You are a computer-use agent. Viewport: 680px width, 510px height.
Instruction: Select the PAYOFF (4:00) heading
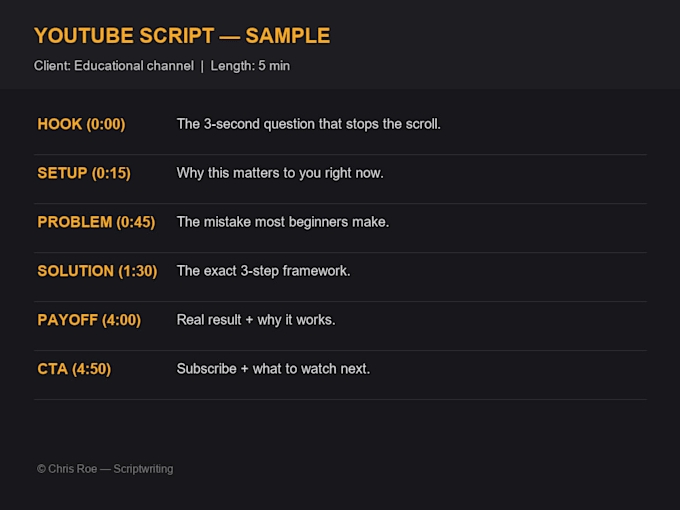click(x=89, y=320)
